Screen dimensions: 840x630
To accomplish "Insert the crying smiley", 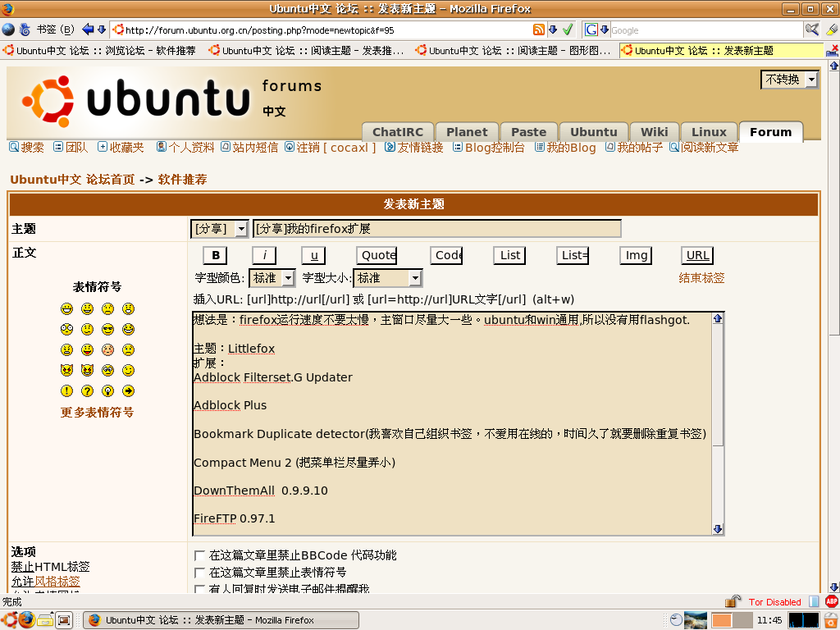I will [128, 349].
